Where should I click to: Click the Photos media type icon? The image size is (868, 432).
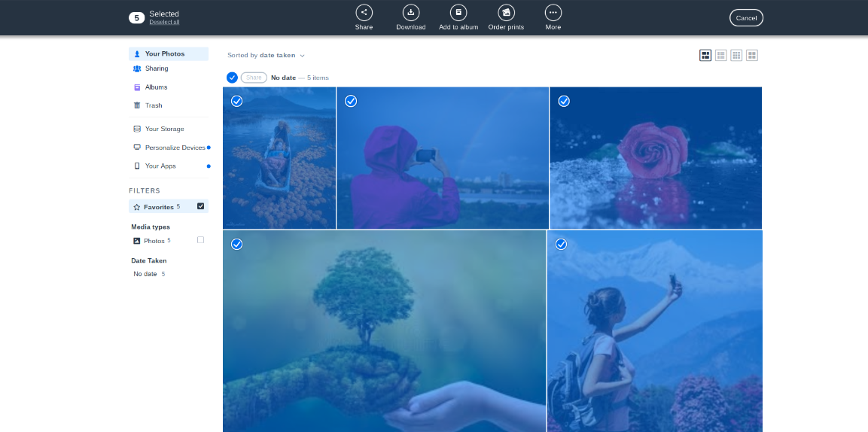pos(137,241)
